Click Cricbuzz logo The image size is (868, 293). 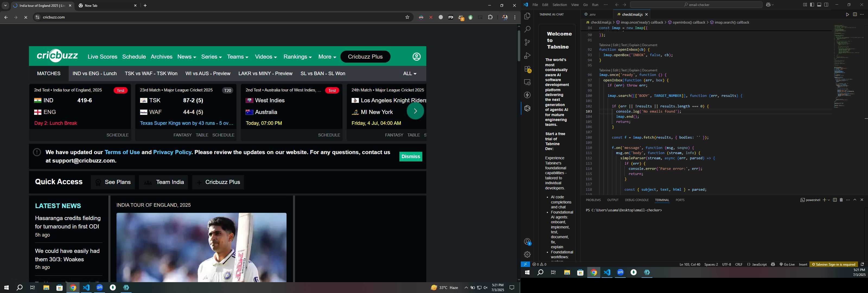click(x=57, y=56)
